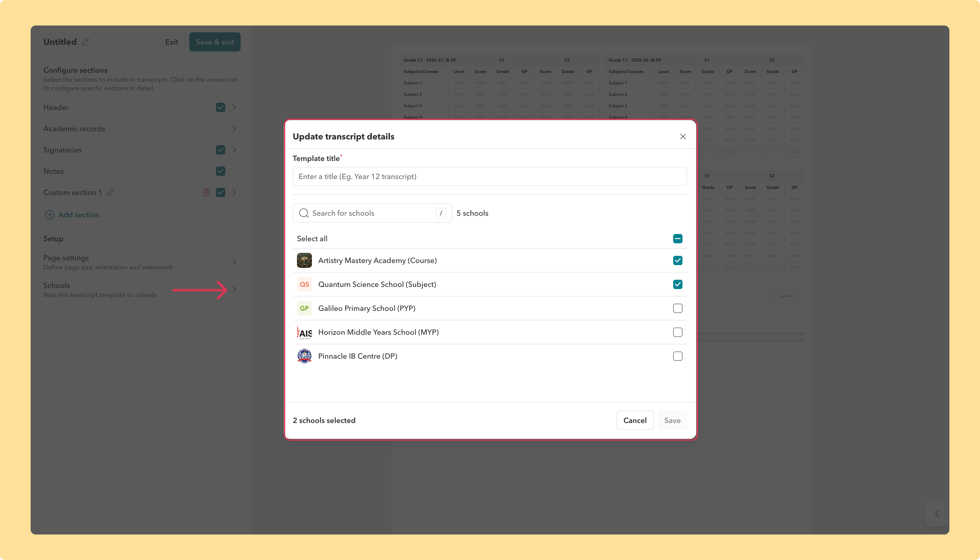The height and width of the screenshot is (560, 980).
Task: Click the Artistry Mastery Academy (Course) name
Action: pyautogui.click(x=378, y=260)
